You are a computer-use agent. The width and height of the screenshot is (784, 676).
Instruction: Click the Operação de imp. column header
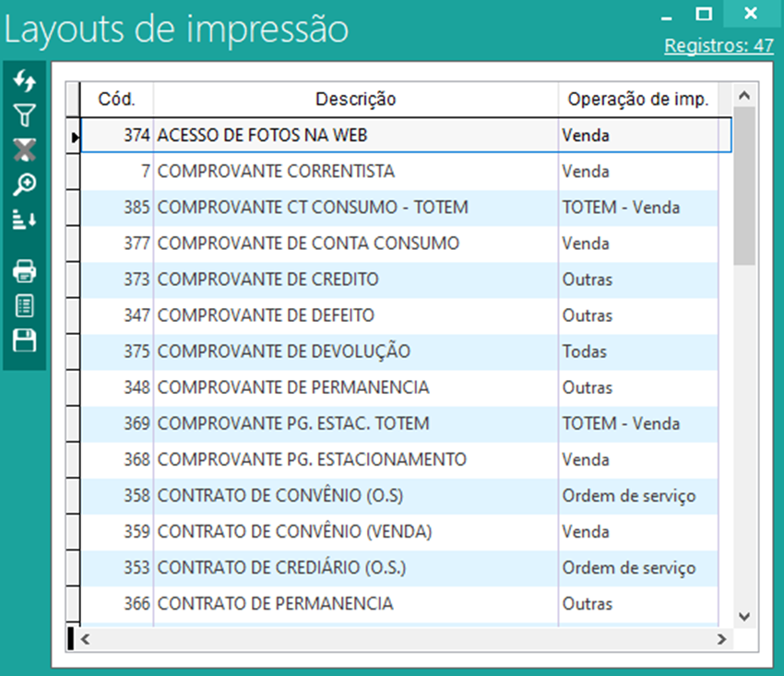pos(637,100)
